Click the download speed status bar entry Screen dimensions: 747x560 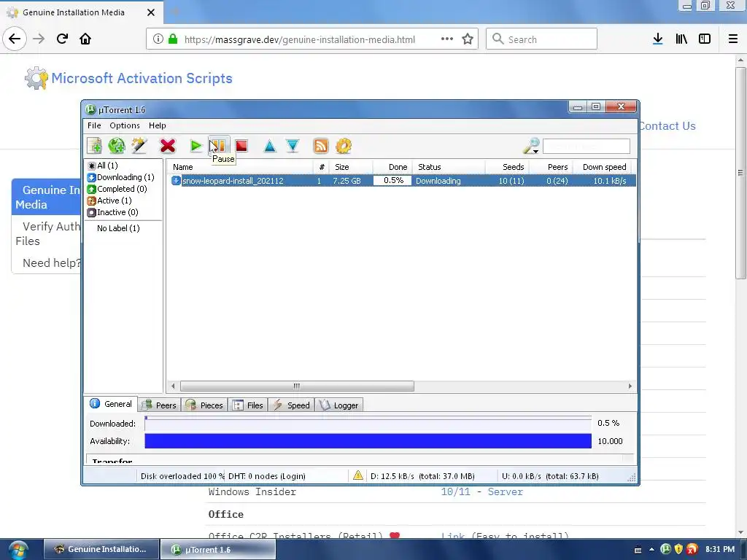click(422, 476)
